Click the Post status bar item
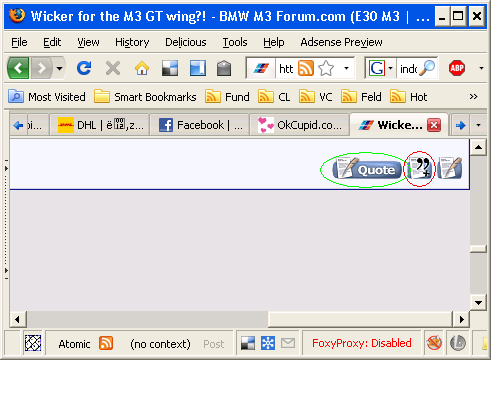The image size is (491, 396). pyautogui.click(x=214, y=344)
